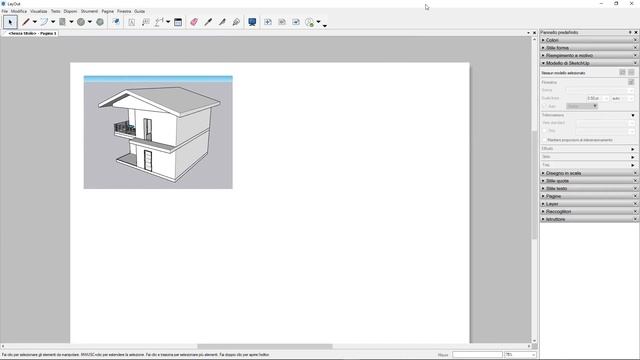The width and height of the screenshot is (640, 360).
Task: Choose the Label tool
Action: [145, 22]
